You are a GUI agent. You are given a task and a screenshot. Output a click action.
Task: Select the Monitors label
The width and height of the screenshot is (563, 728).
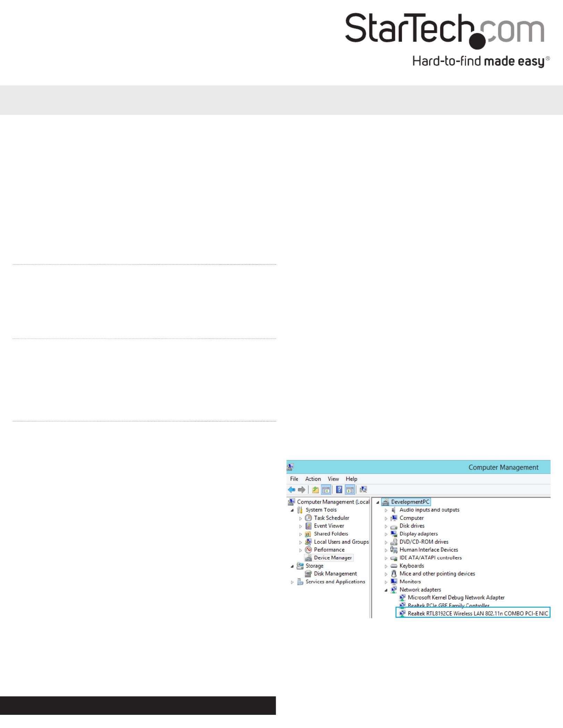(410, 582)
